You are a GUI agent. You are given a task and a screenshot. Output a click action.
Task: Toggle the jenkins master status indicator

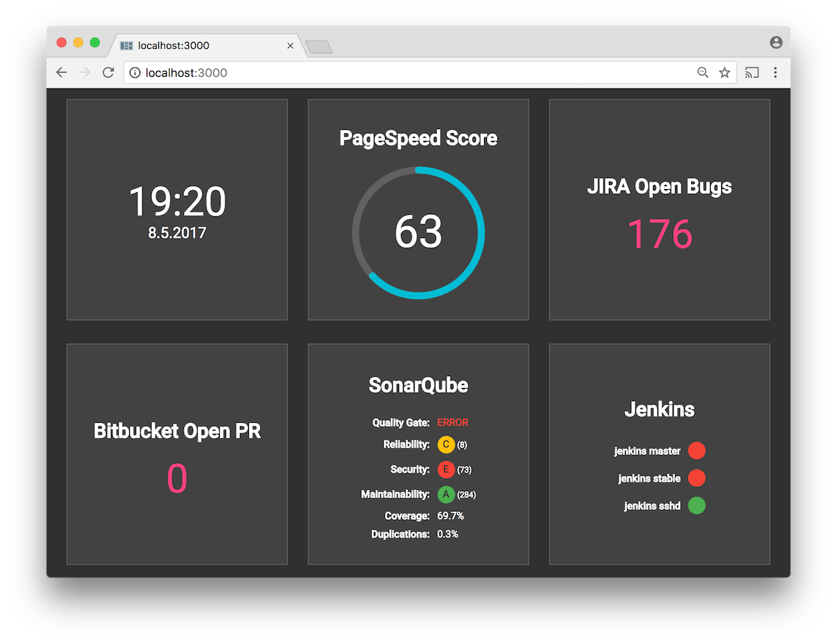[696, 450]
